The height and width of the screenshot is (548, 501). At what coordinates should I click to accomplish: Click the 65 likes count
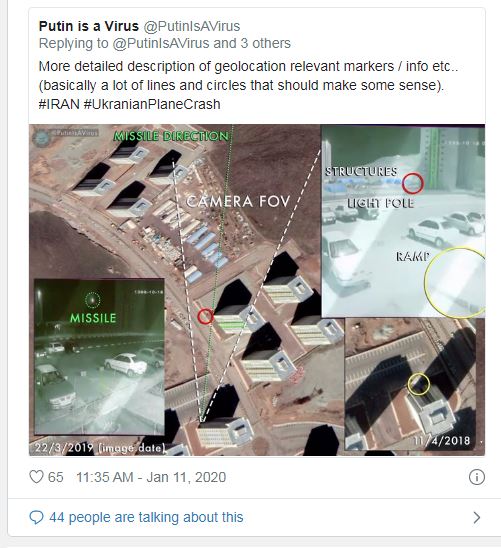point(56,477)
